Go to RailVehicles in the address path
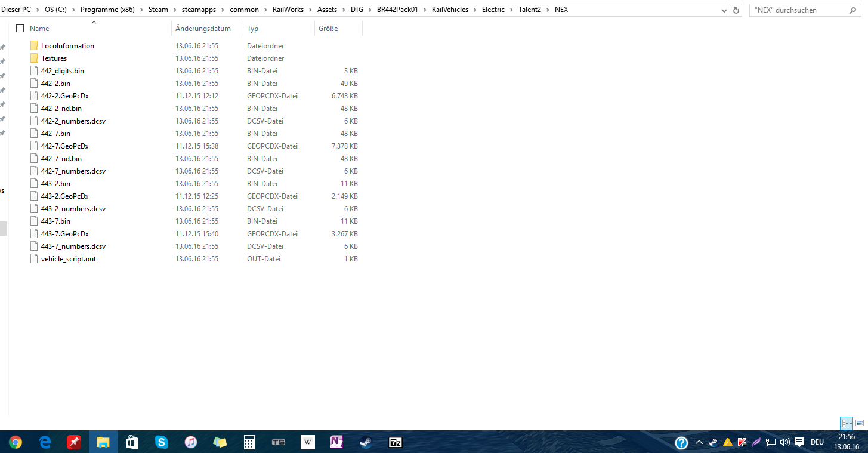Viewport: 868px width, 453px height. (x=450, y=10)
